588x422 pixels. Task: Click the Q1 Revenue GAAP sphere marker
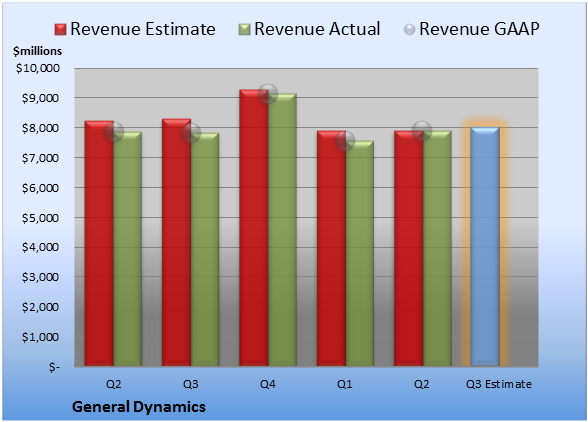pyautogui.click(x=345, y=141)
